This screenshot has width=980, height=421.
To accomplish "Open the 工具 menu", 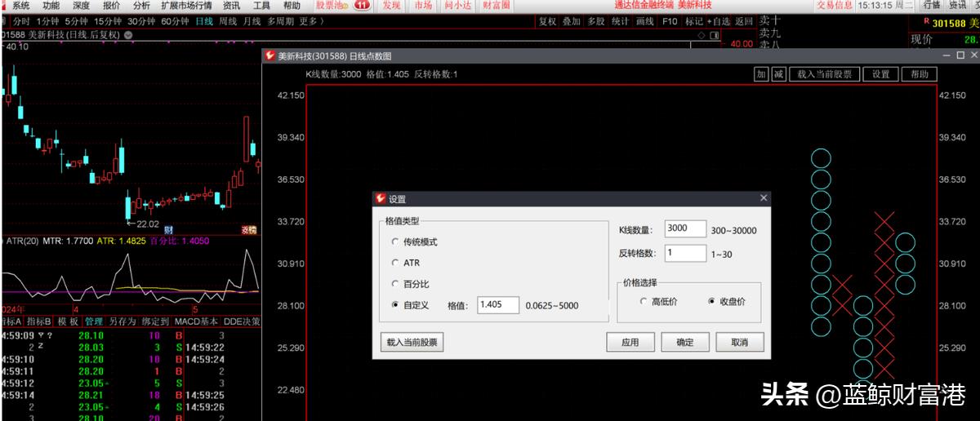I will tap(261, 6).
